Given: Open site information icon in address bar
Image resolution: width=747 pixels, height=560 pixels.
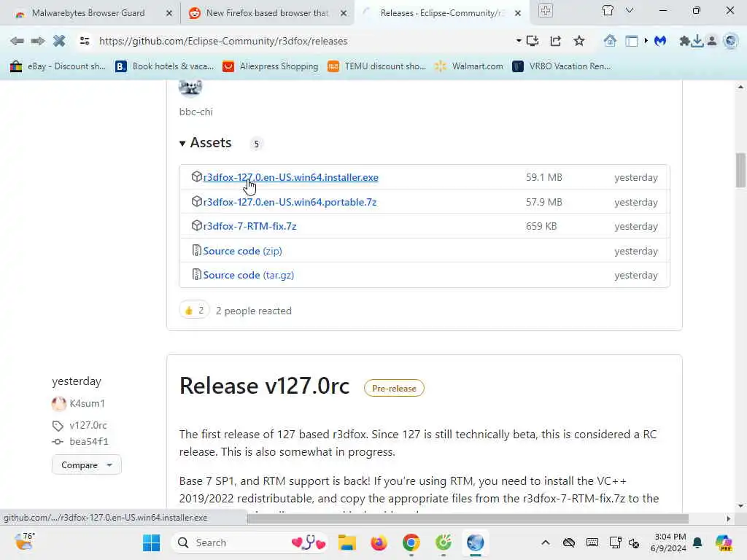Looking at the screenshot, I should (85, 41).
